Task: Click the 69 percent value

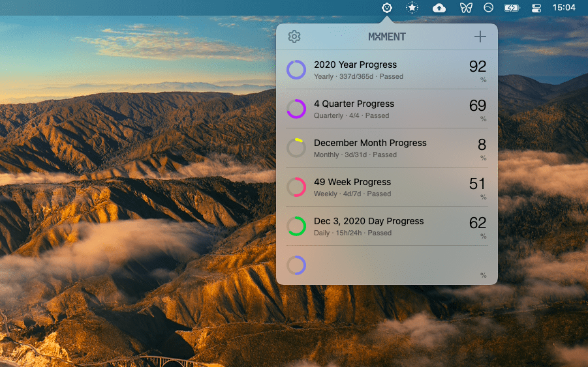Action: [477, 106]
